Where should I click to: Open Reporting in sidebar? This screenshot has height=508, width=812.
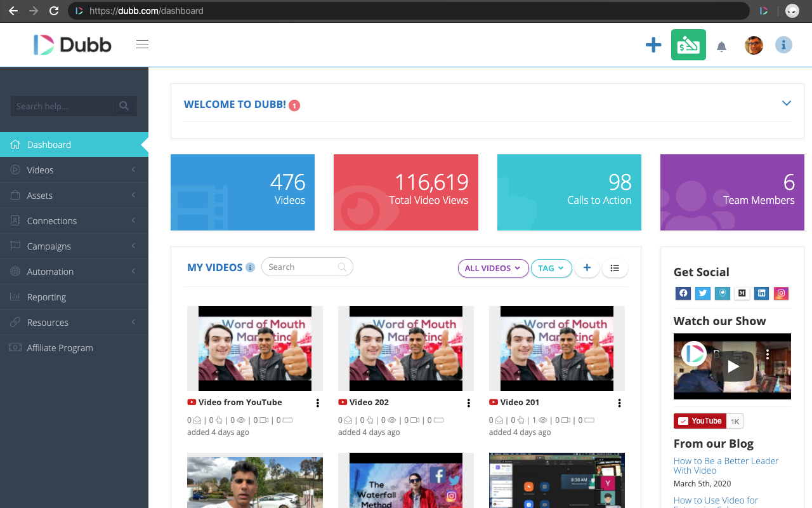point(74,297)
